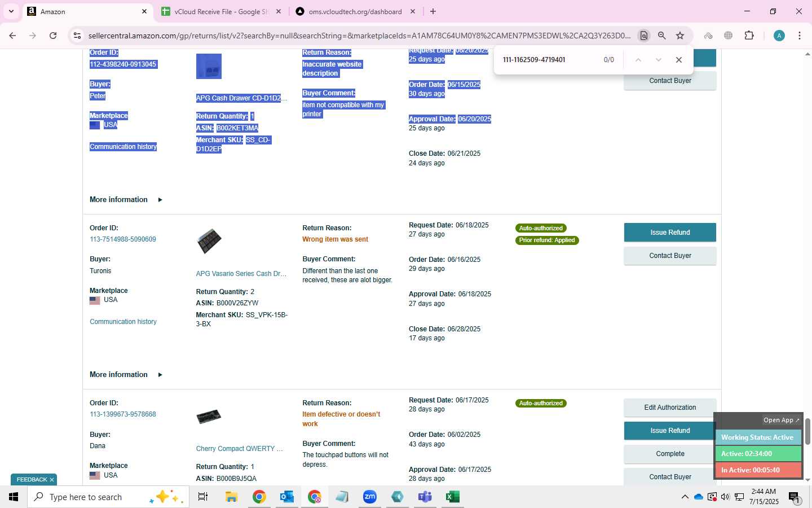
Task: Click the Cherry keyboard product thumbnail
Action: (209, 417)
